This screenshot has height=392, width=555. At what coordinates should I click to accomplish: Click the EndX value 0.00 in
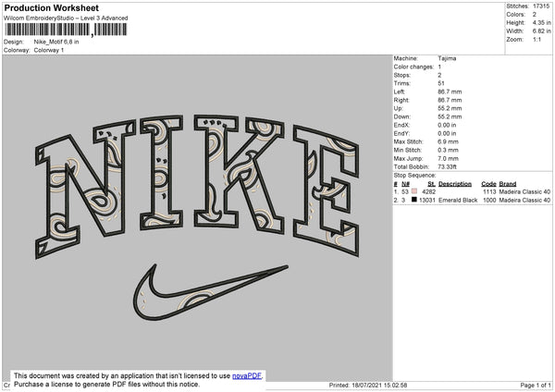447,125
